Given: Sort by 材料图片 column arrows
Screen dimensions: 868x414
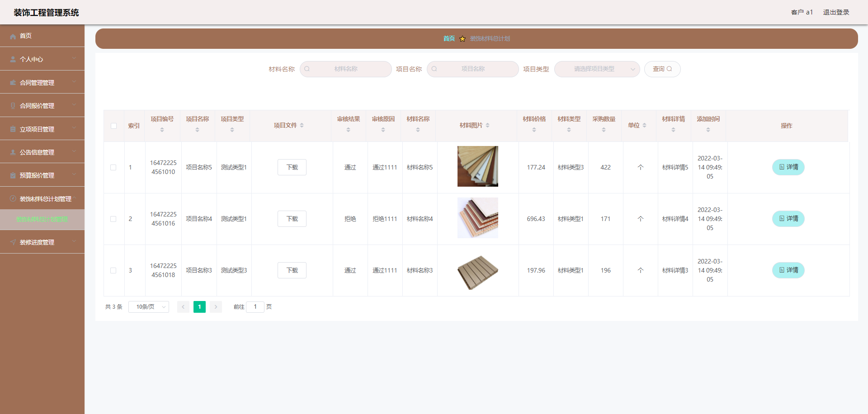Looking at the screenshot, I should pos(488,125).
